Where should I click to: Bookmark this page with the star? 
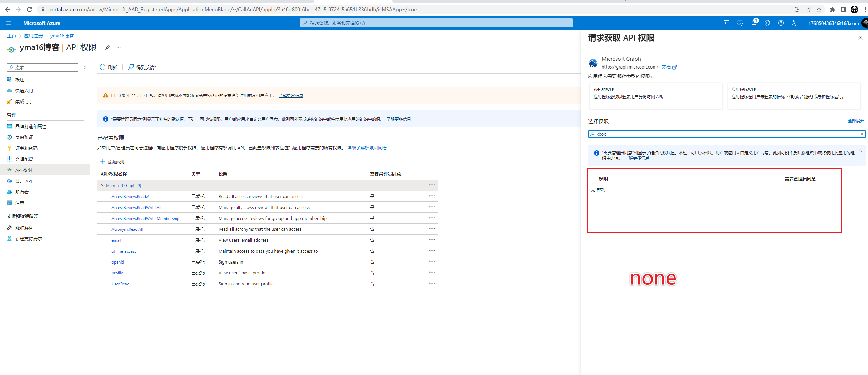819,10
